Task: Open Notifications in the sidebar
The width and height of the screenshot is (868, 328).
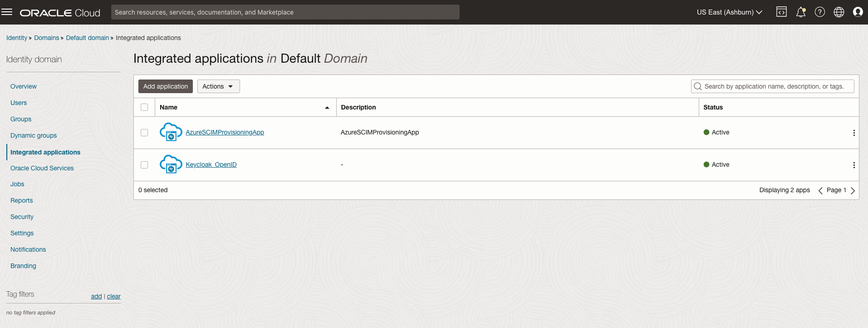Action: [x=28, y=249]
